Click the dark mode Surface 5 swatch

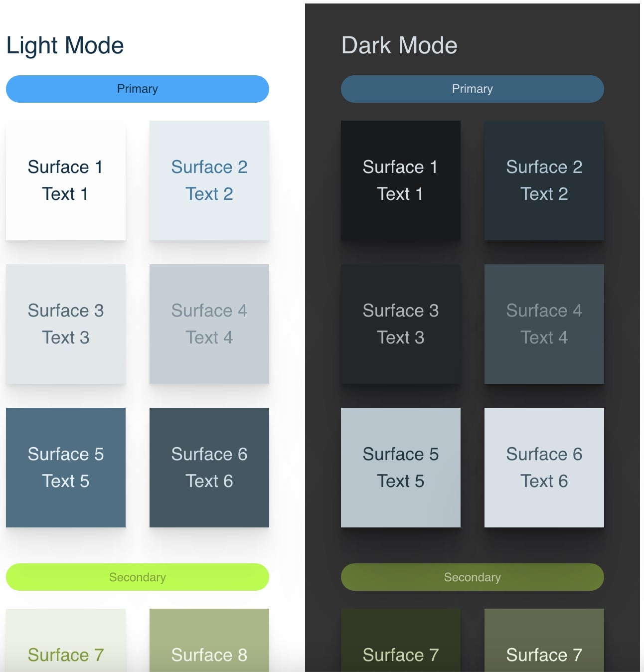pyautogui.click(x=401, y=468)
